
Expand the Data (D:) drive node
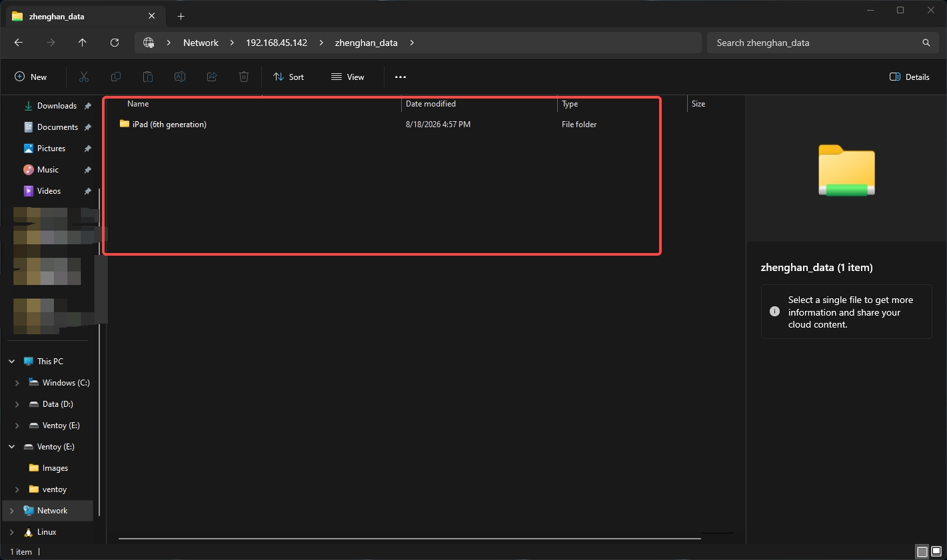(17, 404)
